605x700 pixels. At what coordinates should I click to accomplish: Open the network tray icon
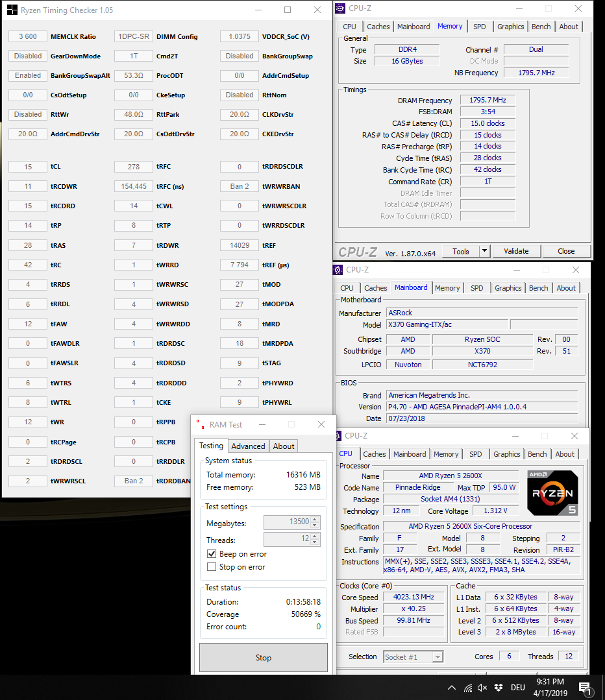point(468,688)
